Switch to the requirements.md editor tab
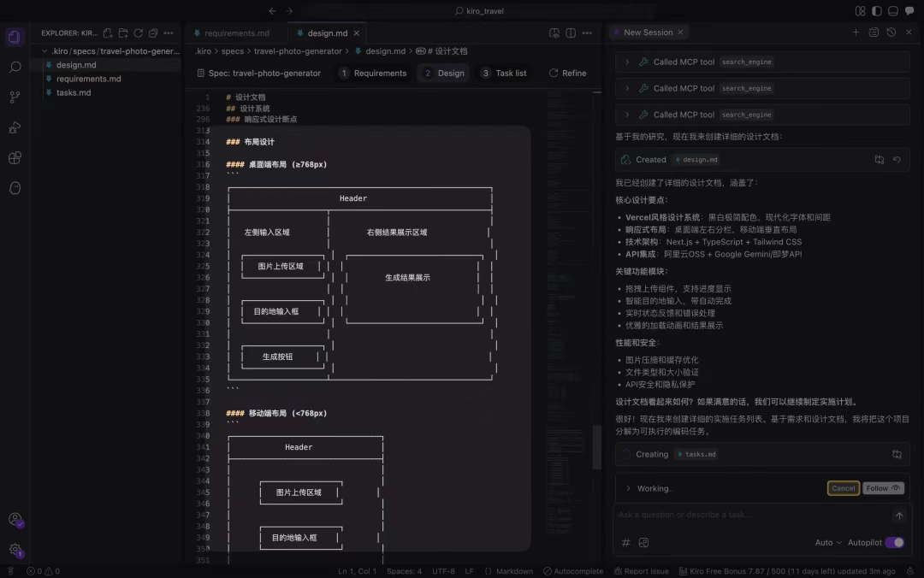 point(236,33)
